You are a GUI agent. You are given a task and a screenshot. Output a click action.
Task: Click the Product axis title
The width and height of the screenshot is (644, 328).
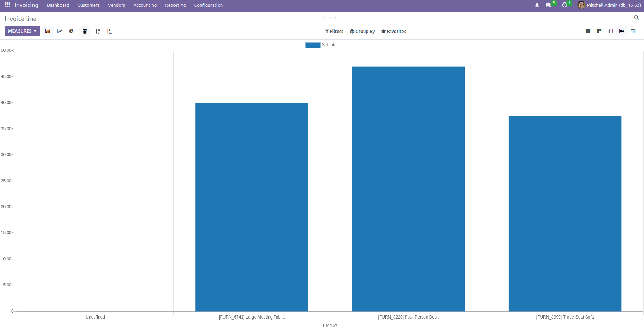330,326
